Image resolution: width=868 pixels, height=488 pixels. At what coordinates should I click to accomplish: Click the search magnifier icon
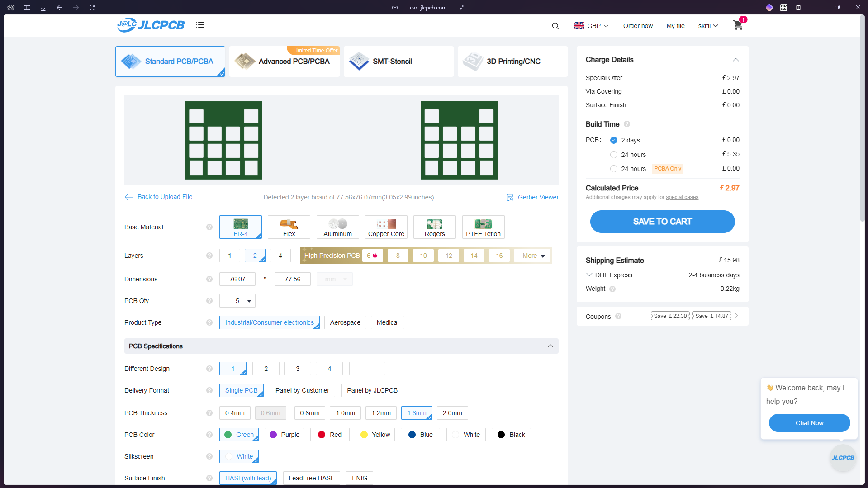click(x=555, y=26)
